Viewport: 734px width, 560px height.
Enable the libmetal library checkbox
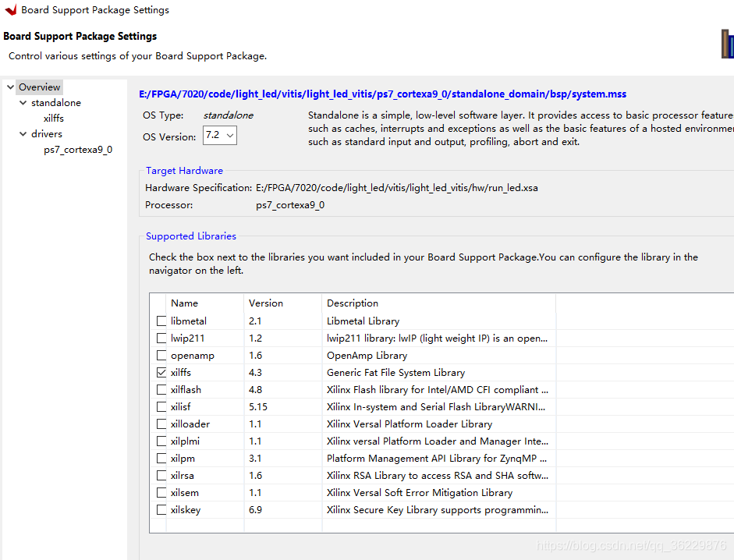tap(161, 321)
